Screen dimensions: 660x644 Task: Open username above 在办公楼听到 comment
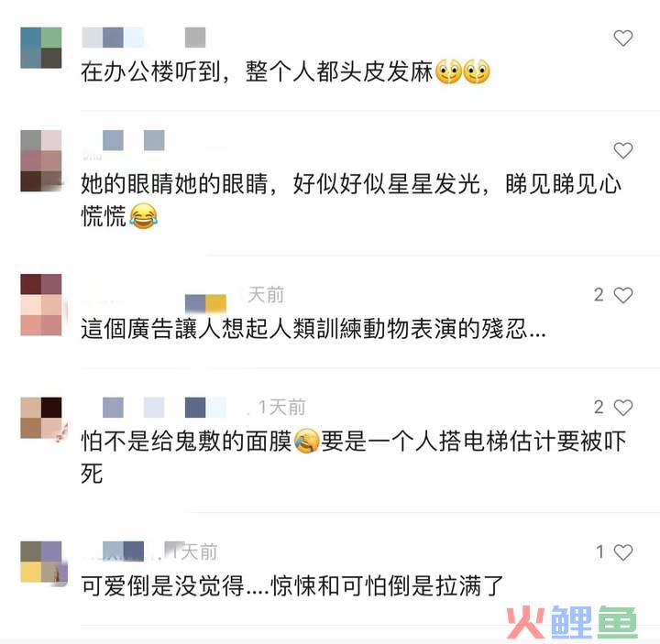click(144, 38)
